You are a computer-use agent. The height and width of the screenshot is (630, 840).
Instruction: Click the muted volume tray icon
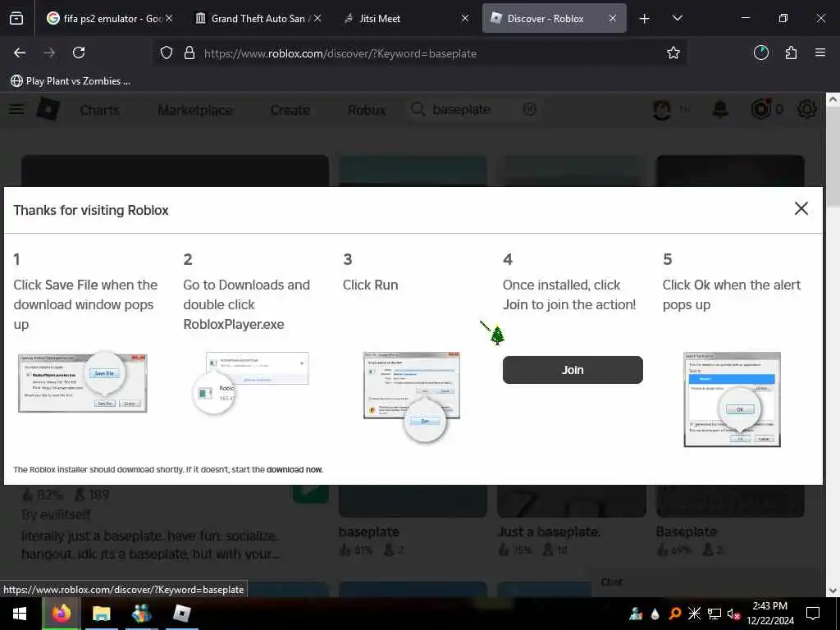(733, 614)
